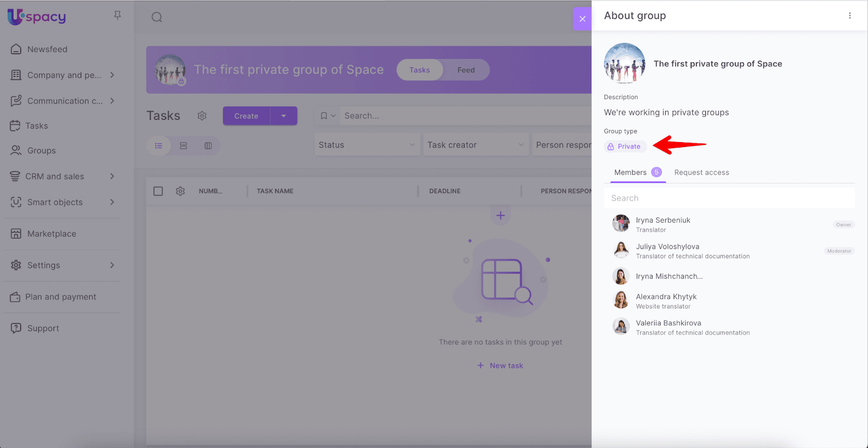Switch to the Request access tab
868x448 pixels.
(701, 172)
